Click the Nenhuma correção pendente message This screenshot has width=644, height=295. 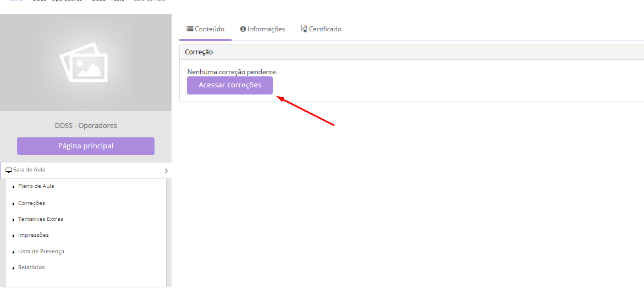coord(232,72)
